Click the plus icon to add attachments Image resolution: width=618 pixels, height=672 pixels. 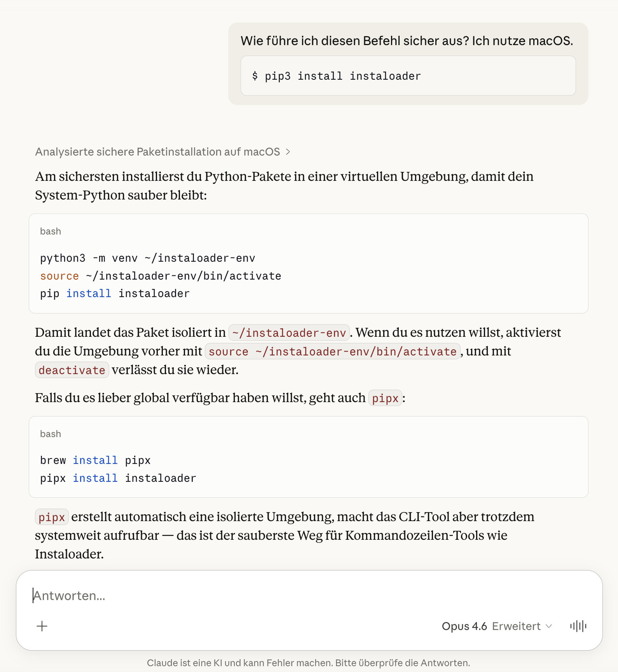click(42, 626)
